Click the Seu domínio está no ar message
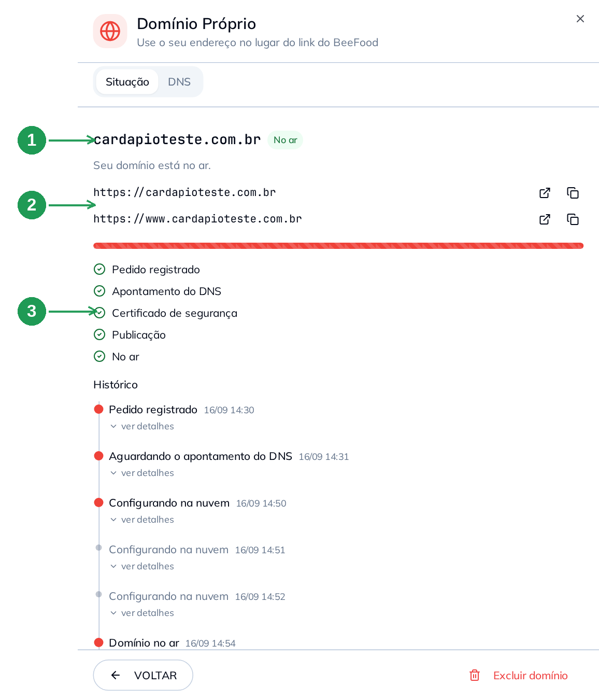599x700 pixels. [x=152, y=165]
